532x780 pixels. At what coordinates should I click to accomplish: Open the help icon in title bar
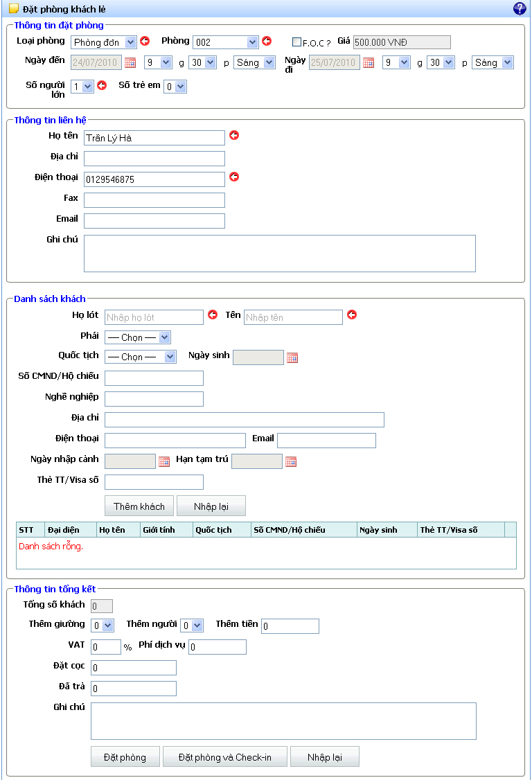click(x=520, y=8)
